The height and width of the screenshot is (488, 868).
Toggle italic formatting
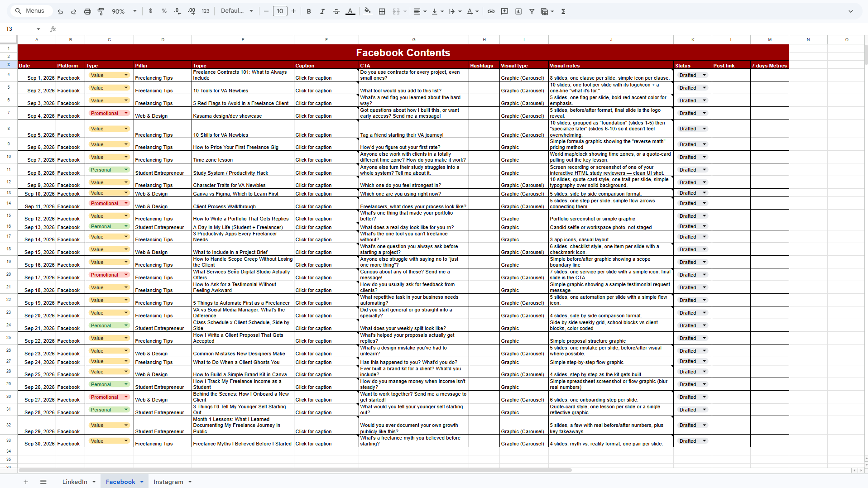(322, 11)
